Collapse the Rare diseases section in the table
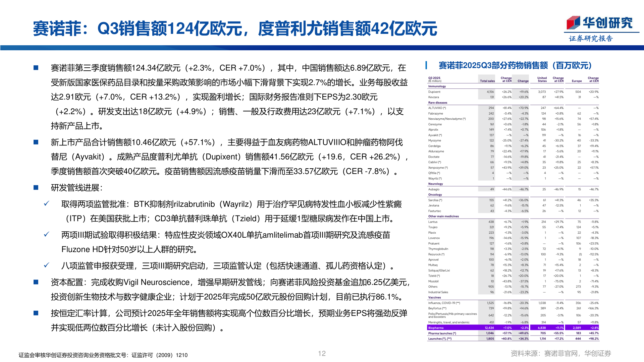Viewport: 644px width, 362px height. coord(438,102)
